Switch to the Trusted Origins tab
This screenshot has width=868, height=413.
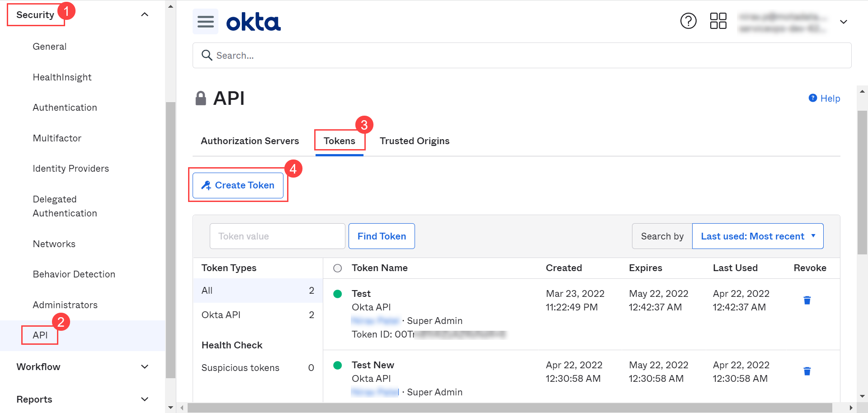coord(415,141)
